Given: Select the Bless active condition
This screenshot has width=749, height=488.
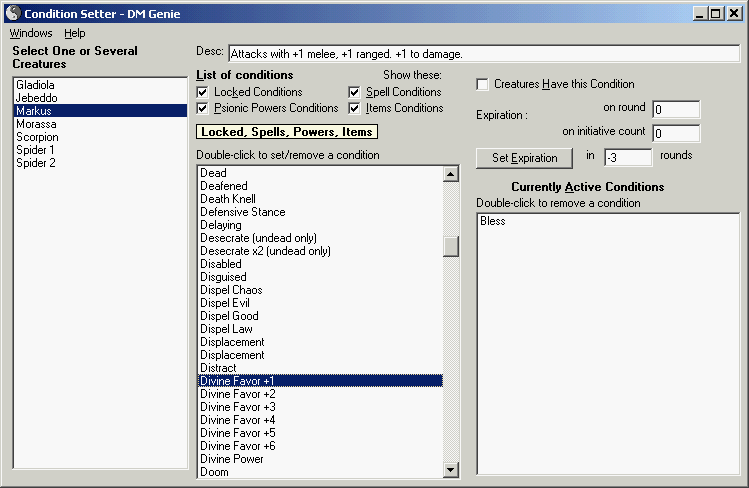Looking at the screenshot, I should pos(493,221).
